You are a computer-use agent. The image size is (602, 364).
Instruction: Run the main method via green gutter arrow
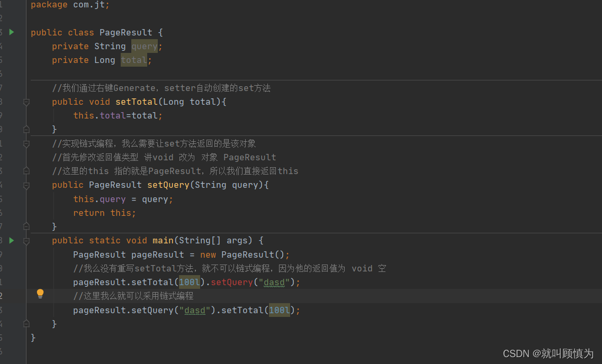[x=12, y=240]
